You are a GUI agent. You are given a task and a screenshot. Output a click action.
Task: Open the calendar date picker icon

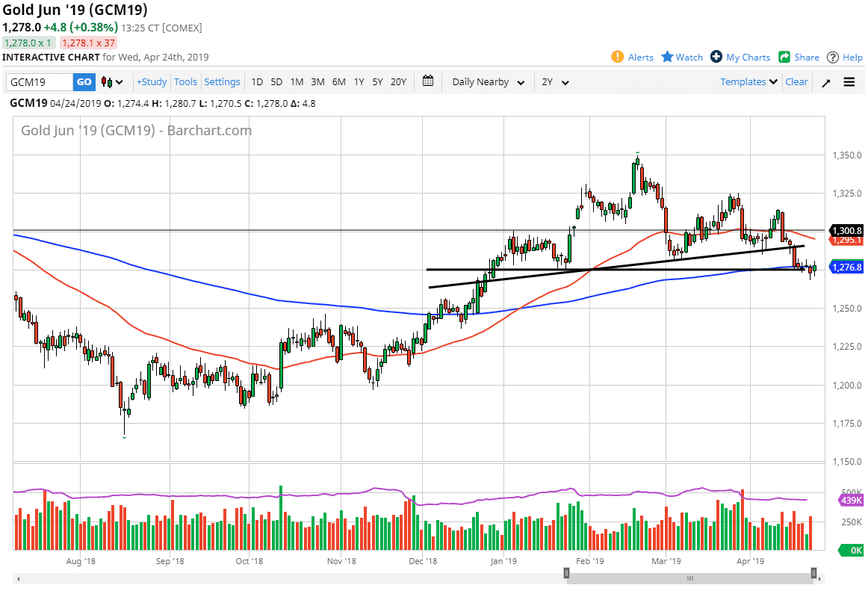pyautogui.click(x=428, y=82)
